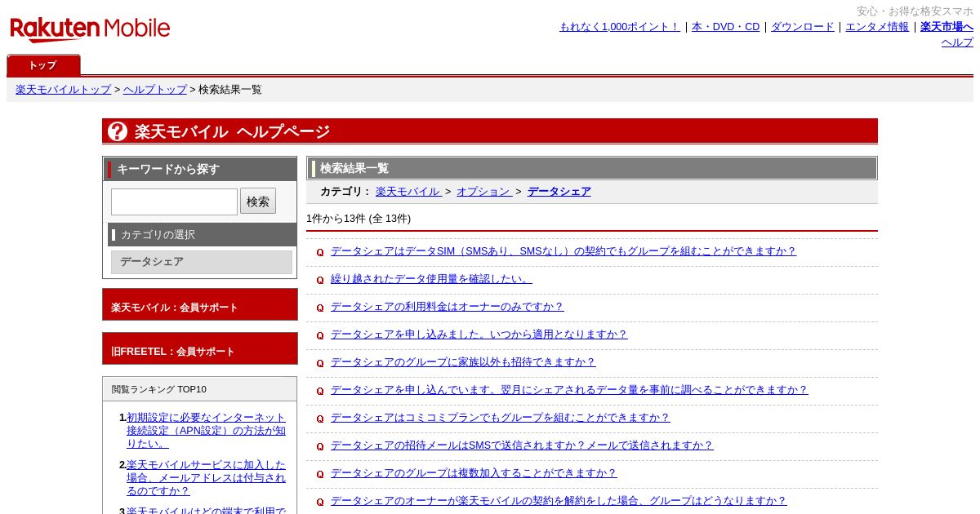Click Q icon beside 複数加入 question
Image resolution: width=980 pixels, height=514 pixels.
coord(320,474)
